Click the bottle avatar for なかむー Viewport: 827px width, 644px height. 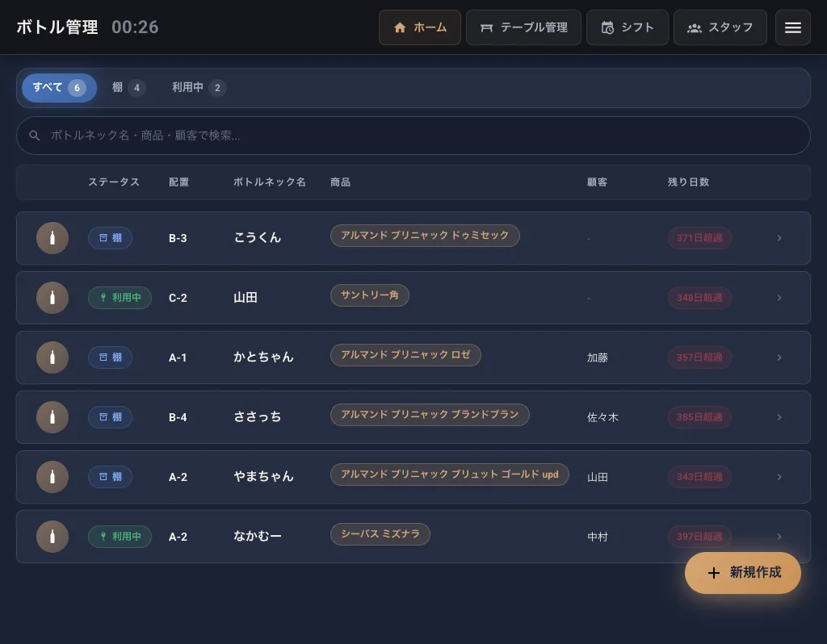coord(52,537)
